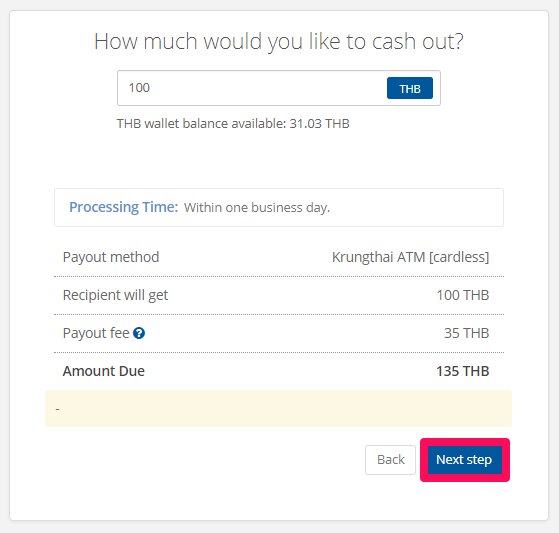Click the 35 THB fee value
This screenshot has height=533, width=559.
466,333
